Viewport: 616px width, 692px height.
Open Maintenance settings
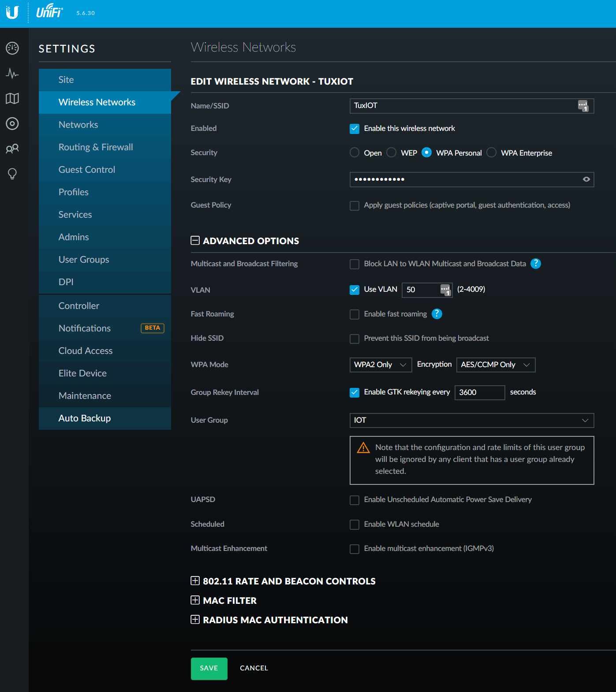coord(105,396)
